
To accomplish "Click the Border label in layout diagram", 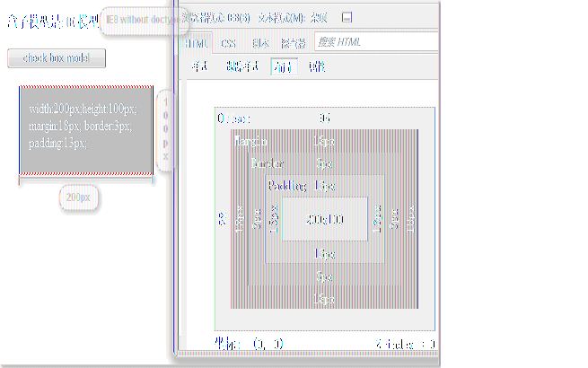I will coord(267,163).
